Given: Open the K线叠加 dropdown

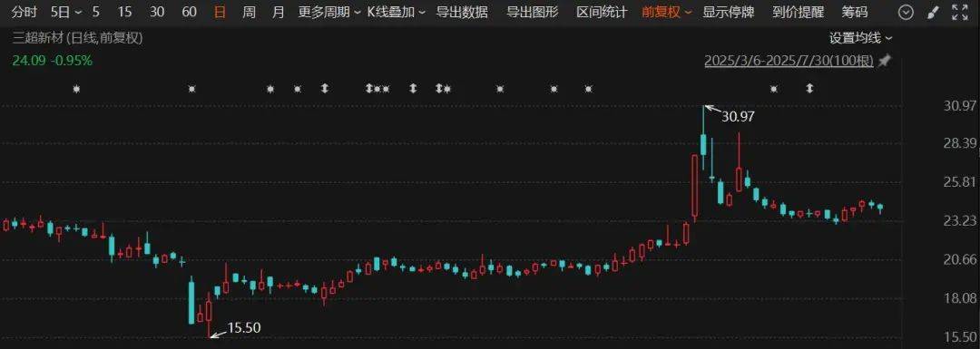Looking at the screenshot, I should tap(397, 12).
